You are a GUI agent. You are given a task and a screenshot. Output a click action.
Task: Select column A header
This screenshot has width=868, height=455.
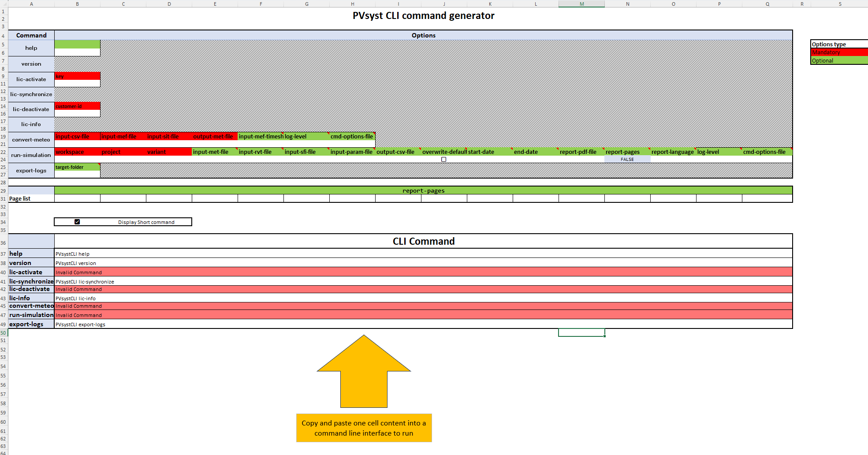[x=31, y=4]
